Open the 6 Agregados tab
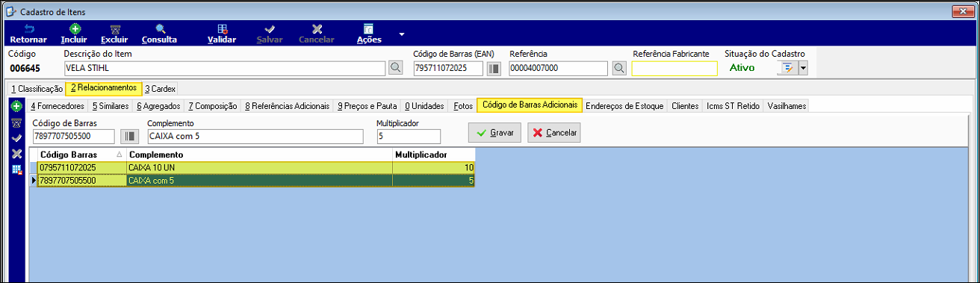This screenshot has height=283, width=980. [x=158, y=106]
